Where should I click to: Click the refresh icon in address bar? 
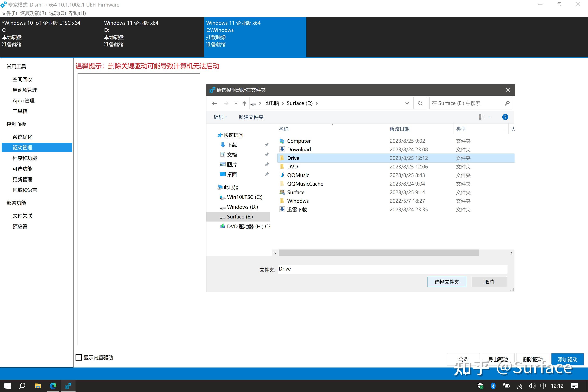pyautogui.click(x=420, y=103)
